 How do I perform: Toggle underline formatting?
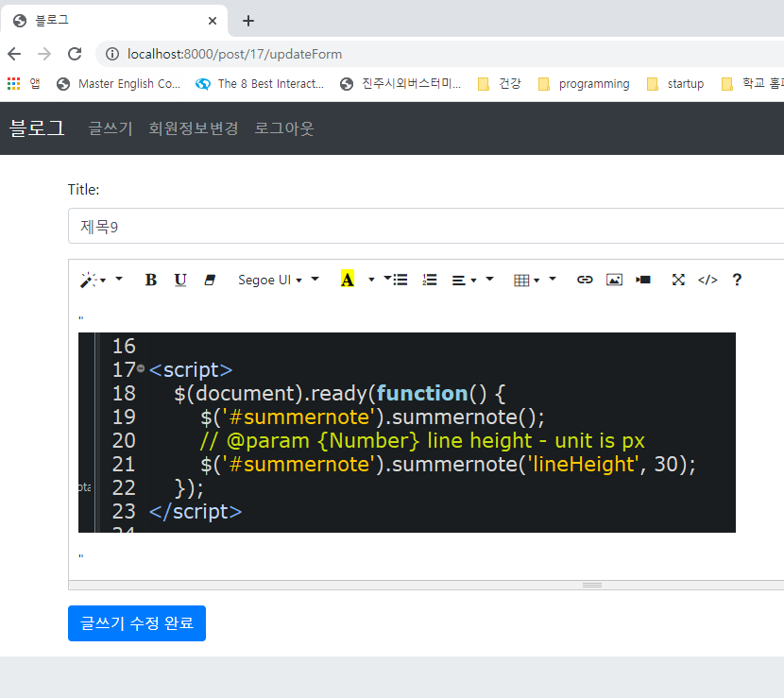pyautogui.click(x=180, y=280)
